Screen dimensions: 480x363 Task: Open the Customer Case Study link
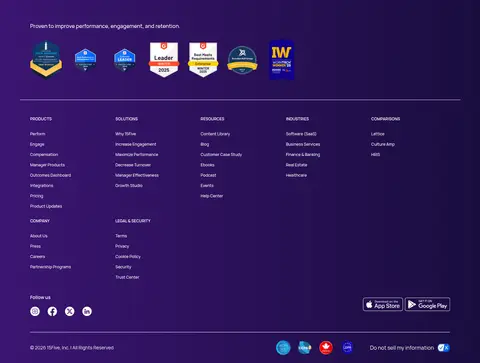click(x=221, y=155)
